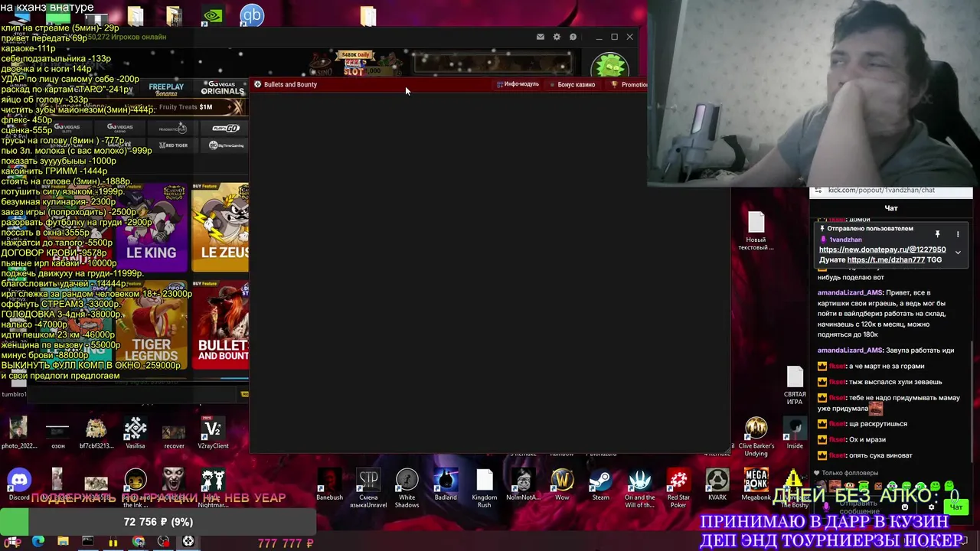Viewport: 980px width, 551px height.
Task: Open the Bullets and Bounty slot thumbnail
Action: tap(220, 325)
